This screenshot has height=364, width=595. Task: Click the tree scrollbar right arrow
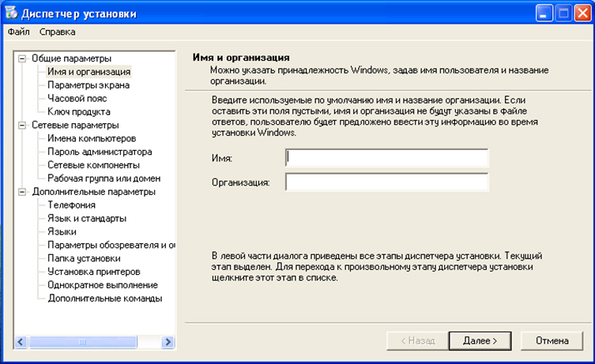click(168, 342)
